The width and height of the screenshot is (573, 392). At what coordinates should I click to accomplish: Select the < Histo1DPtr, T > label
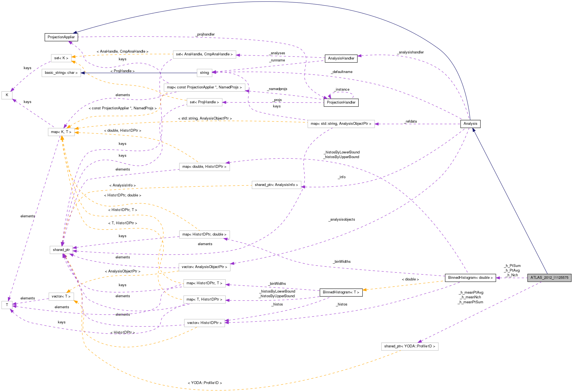click(x=123, y=210)
